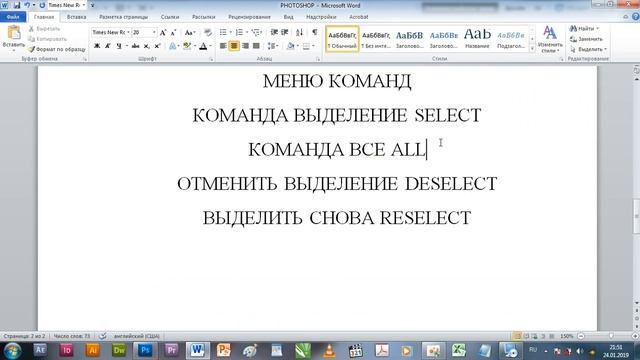Minimize the ribbon with the caret icon
The height and width of the screenshot is (360, 640).
pos(626,17)
